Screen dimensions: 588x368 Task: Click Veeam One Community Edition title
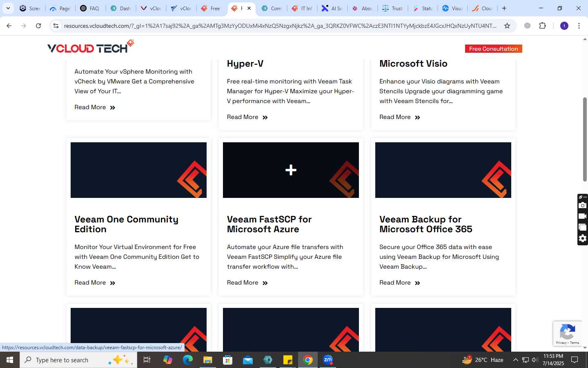(126, 224)
